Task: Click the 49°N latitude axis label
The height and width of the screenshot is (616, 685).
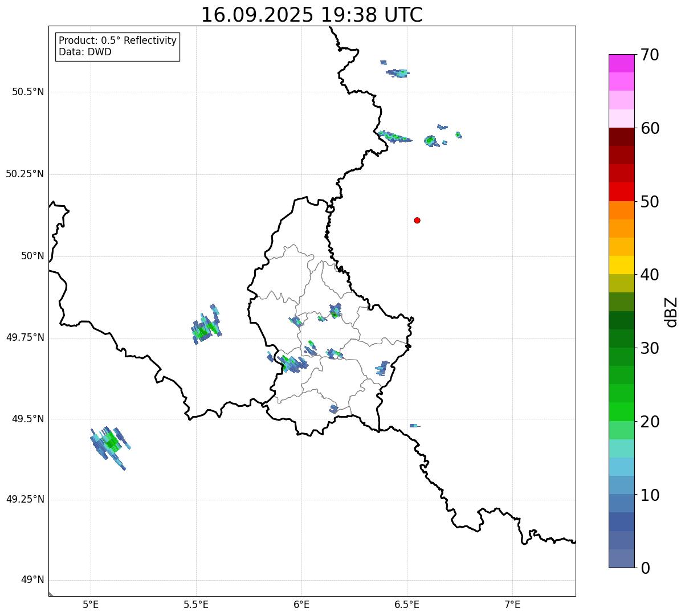Action: pyautogui.click(x=32, y=580)
